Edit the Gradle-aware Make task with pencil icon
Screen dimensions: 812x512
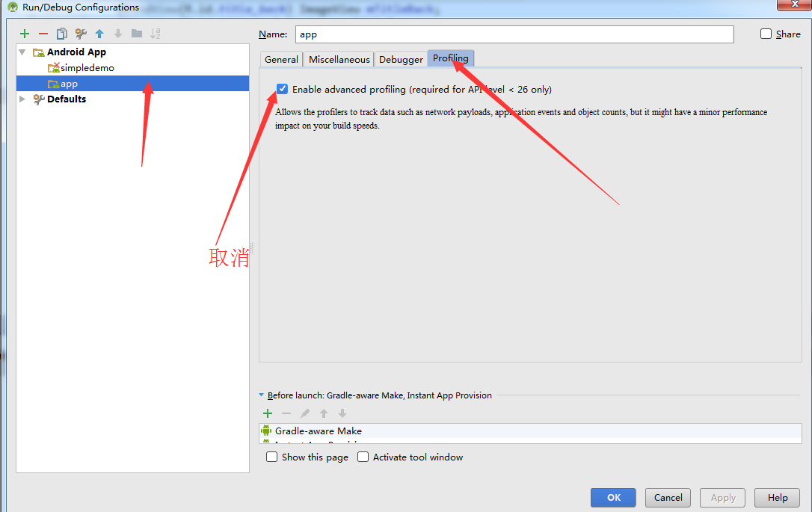[x=305, y=413]
